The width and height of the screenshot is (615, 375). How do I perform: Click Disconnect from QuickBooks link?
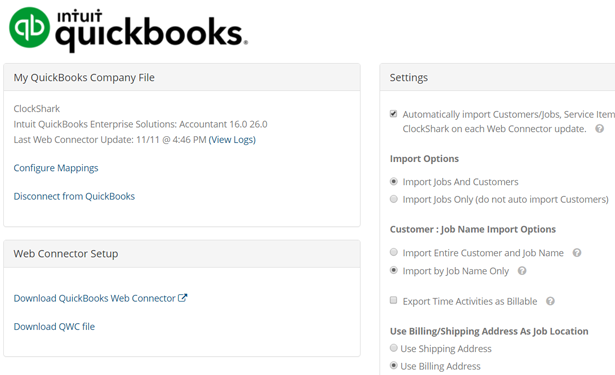74,196
